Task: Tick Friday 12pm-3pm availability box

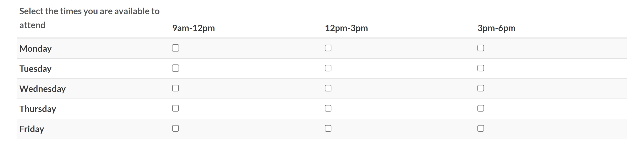Action: tap(328, 128)
